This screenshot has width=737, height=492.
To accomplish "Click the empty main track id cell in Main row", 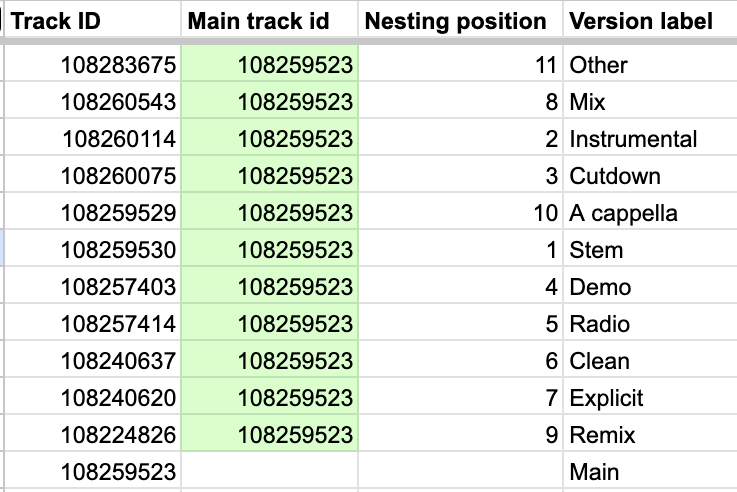I will tap(269, 470).
